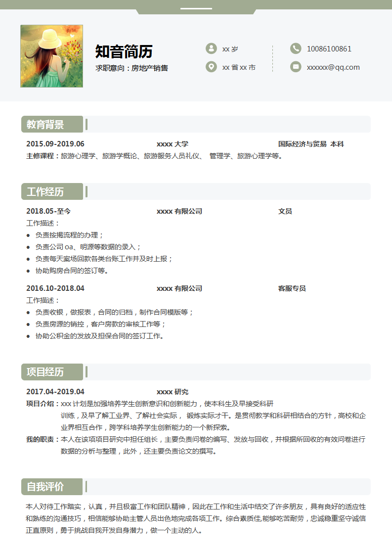
Task: Select the 工作经历 section header
Action: pyautogui.click(x=45, y=191)
